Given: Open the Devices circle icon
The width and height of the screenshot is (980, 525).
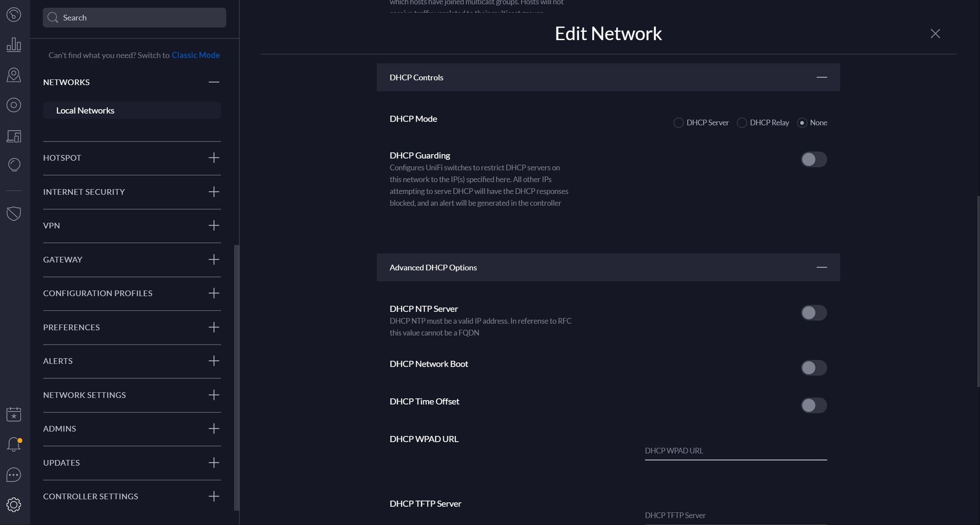Looking at the screenshot, I should click(14, 105).
